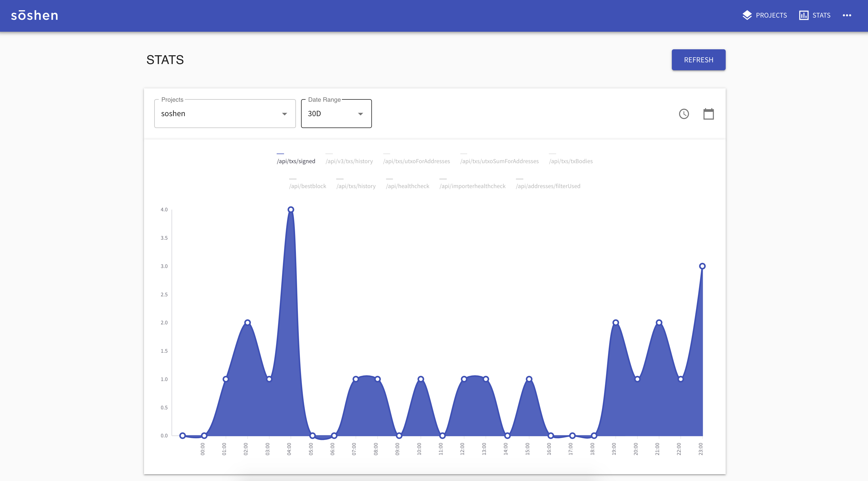Go to PROJECTS in navigation
This screenshot has height=481, width=868.
[771, 15]
